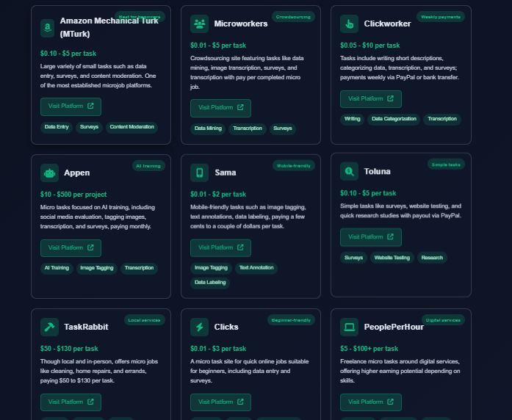The height and width of the screenshot is (420, 512).
Task: Select the Data Labeling tag
Action: [x=210, y=283]
